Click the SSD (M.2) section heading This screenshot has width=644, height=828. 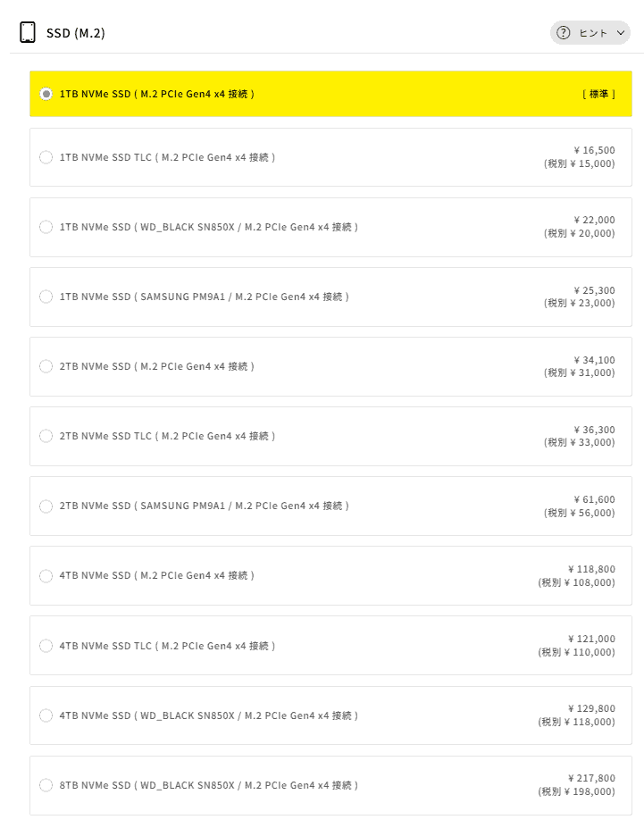76,34
